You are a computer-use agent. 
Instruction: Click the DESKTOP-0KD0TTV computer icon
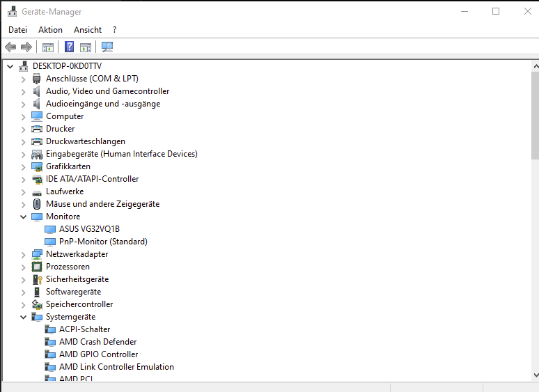[x=24, y=66]
